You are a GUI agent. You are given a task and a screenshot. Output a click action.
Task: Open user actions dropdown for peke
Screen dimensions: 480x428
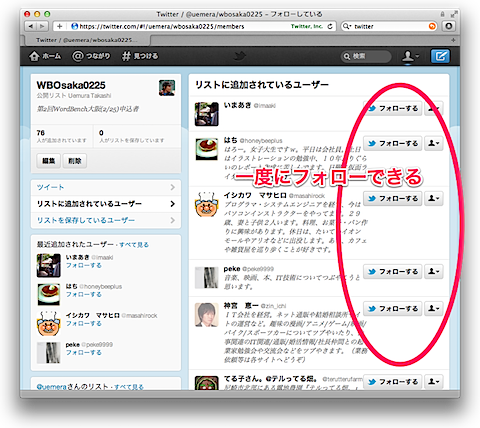[x=434, y=272]
